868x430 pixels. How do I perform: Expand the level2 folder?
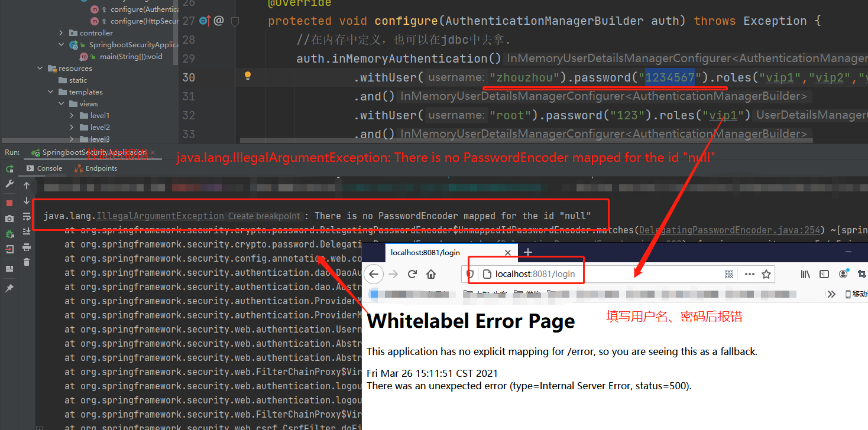click(x=72, y=128)
